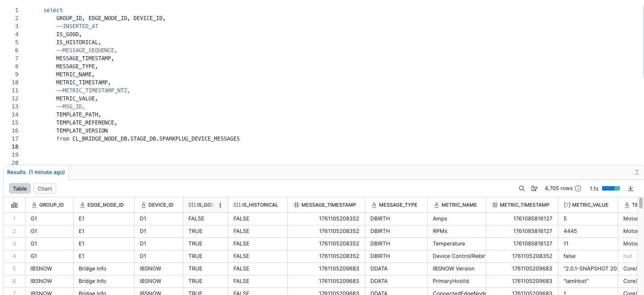644x295 pixels.
Task: Click the Amps metric name cell
Action: [x=440, y=219]
